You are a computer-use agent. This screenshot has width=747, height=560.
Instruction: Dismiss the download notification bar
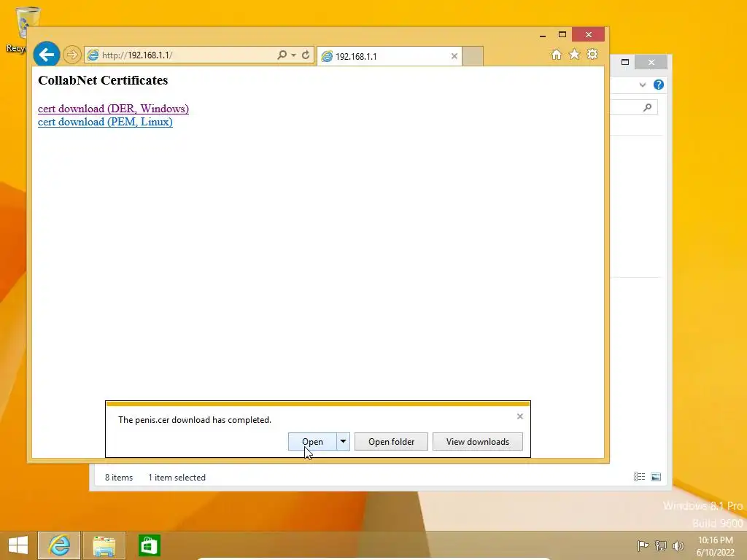pos(519,416)
